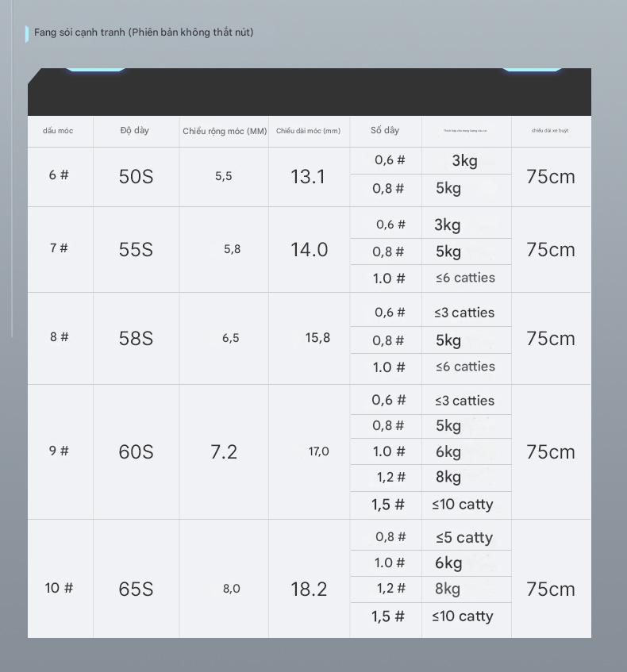The height and width of the screenshot is (672, 627).
Task: Select hook size '9 #' cell
Action: 59,451
